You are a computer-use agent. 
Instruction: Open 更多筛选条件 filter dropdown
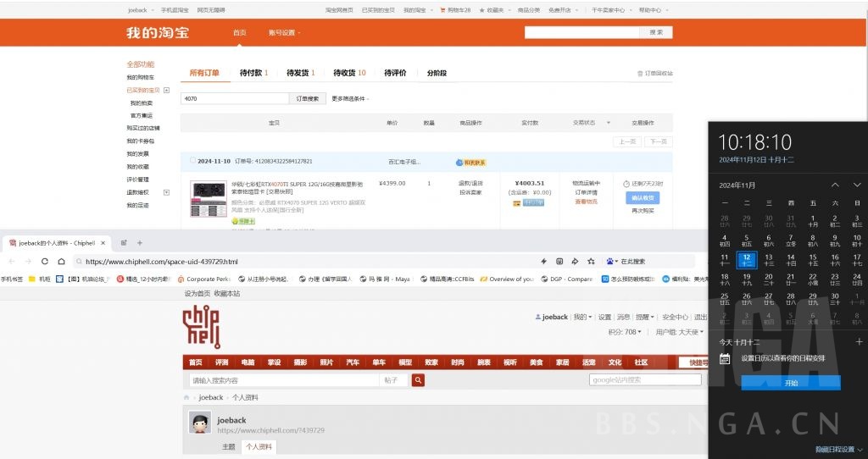pos(350,98)
